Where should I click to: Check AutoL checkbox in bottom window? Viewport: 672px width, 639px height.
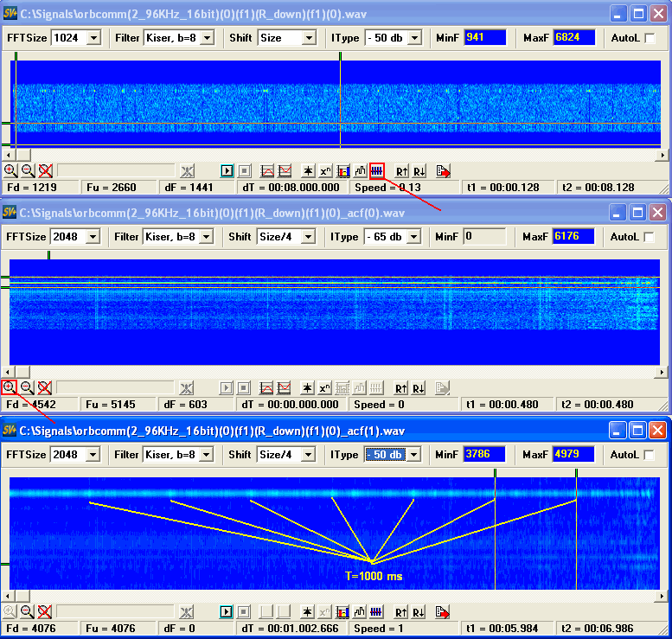point(650,455)
